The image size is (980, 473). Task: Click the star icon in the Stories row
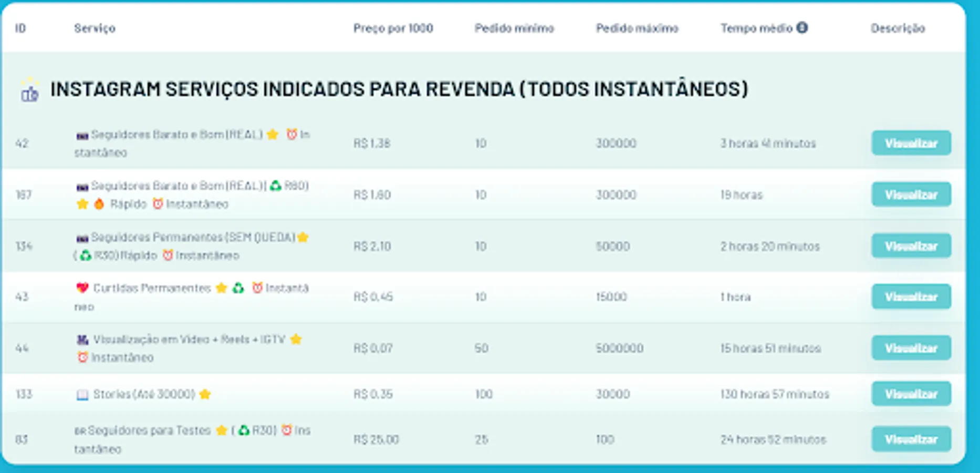[x=205, y=394]
